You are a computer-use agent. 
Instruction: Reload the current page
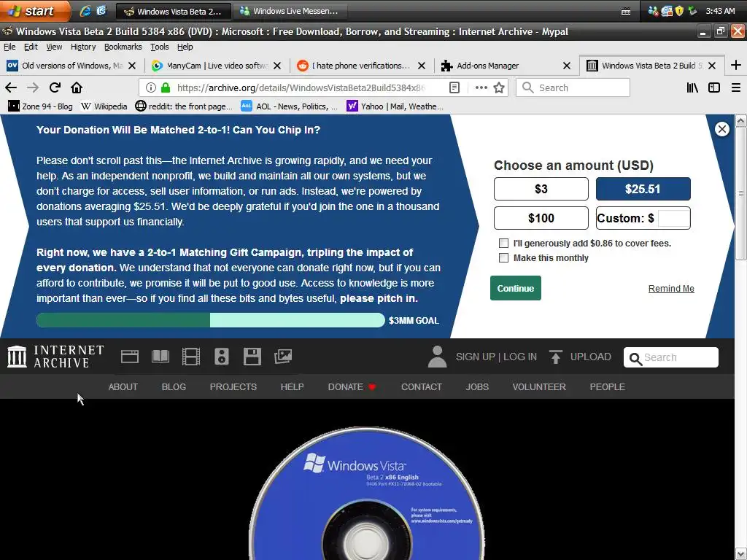pos(55,87)
